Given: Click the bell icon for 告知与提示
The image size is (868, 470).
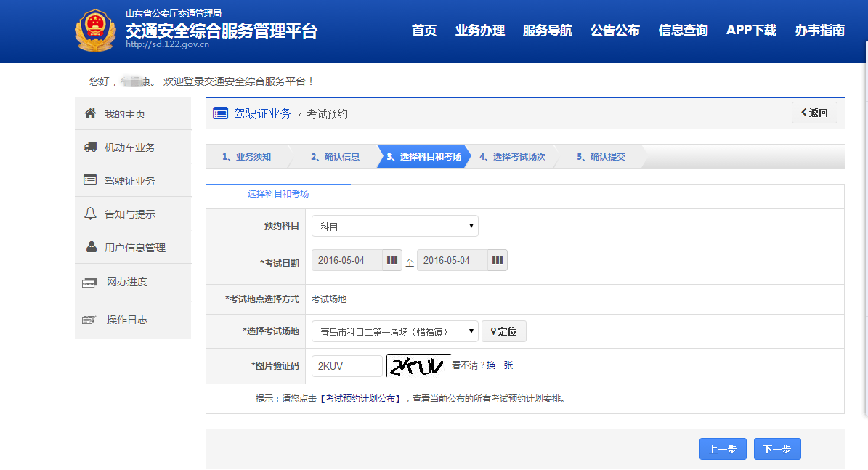Looking at the screenshot, I should [90, 214].
